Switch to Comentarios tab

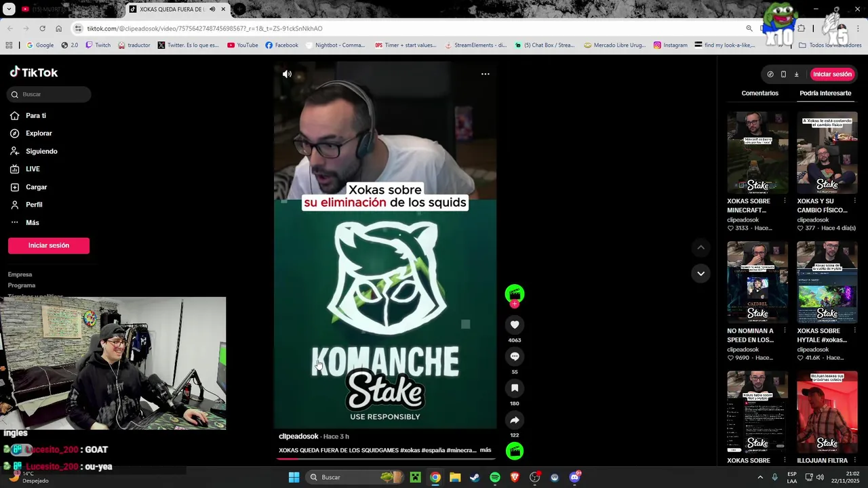pos(759,93)
